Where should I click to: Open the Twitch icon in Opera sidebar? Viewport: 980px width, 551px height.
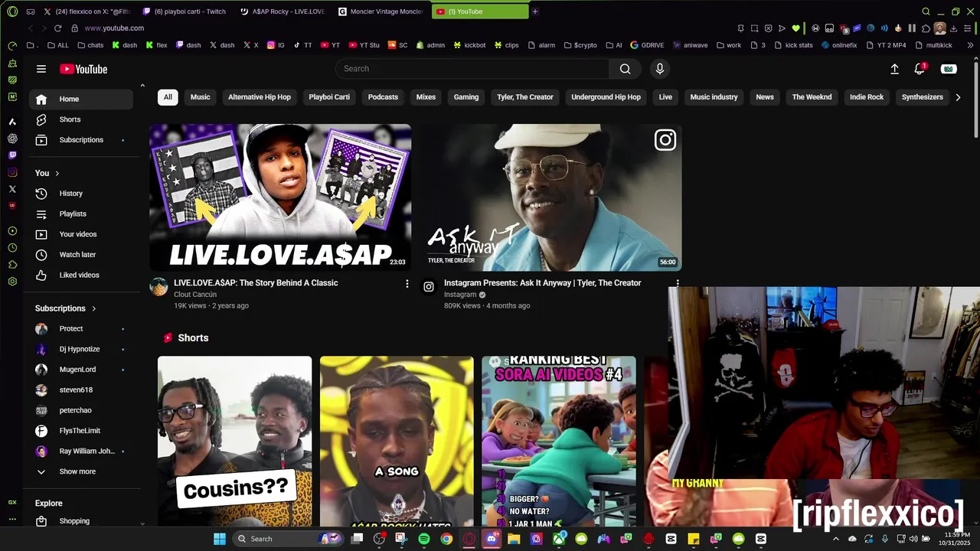(x=12, y=155)
